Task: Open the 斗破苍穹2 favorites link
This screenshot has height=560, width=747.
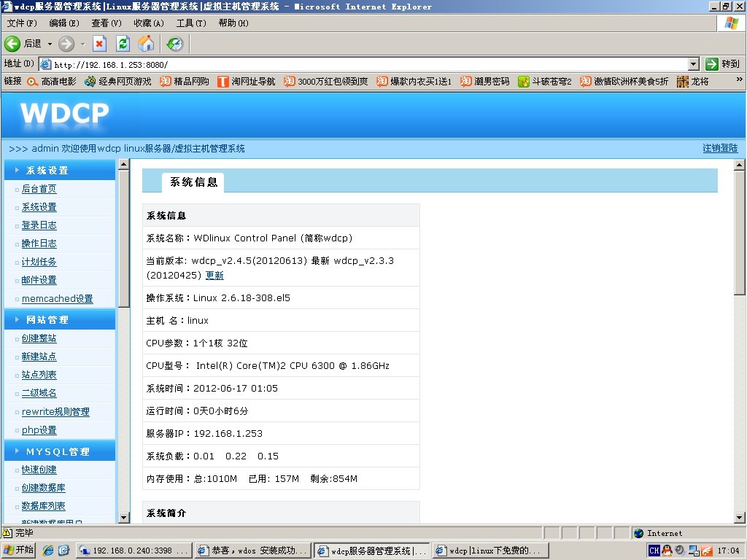Action: pos(545,82)
